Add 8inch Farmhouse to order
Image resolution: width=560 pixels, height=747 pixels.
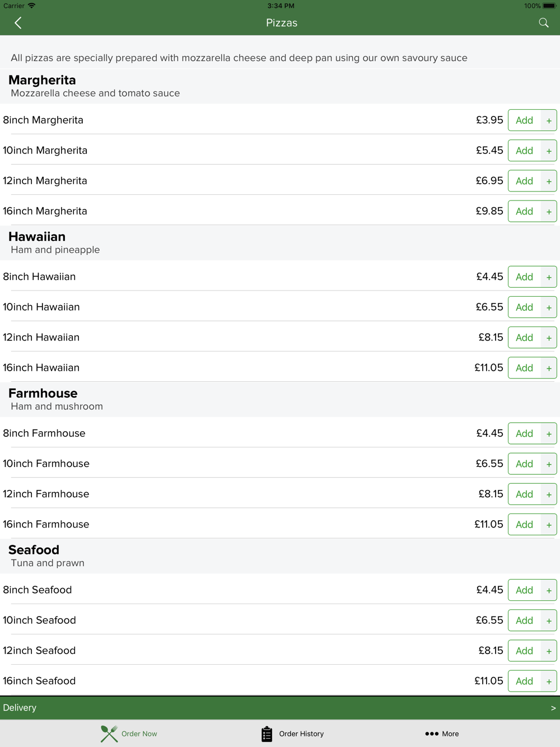pos(525,433)
